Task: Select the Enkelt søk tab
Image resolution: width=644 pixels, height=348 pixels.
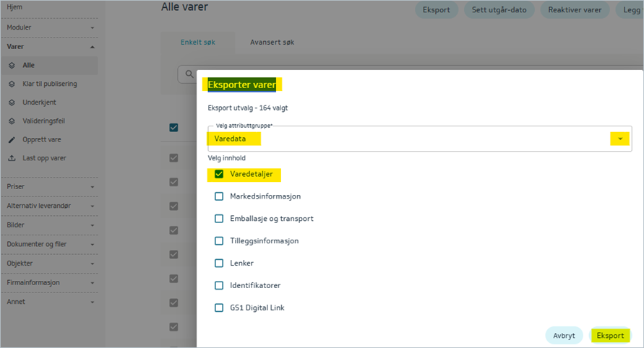Action: pyautogui.click(x=197, y=43)
